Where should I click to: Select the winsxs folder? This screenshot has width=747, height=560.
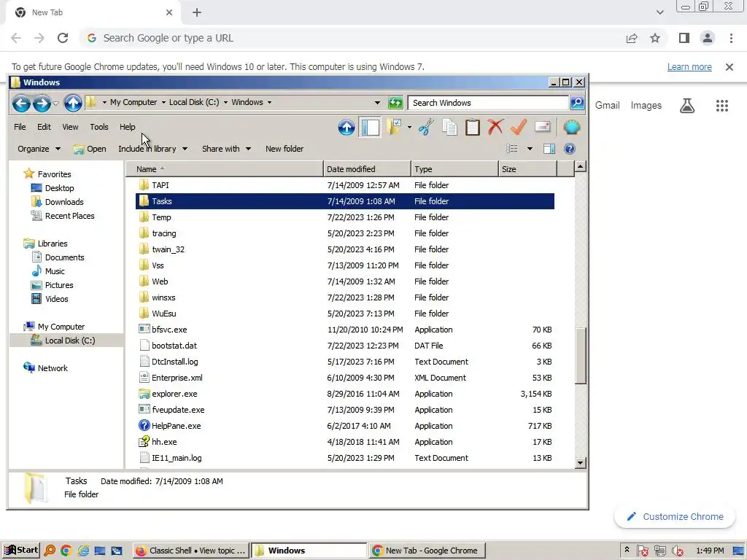(x=345, y=297)
